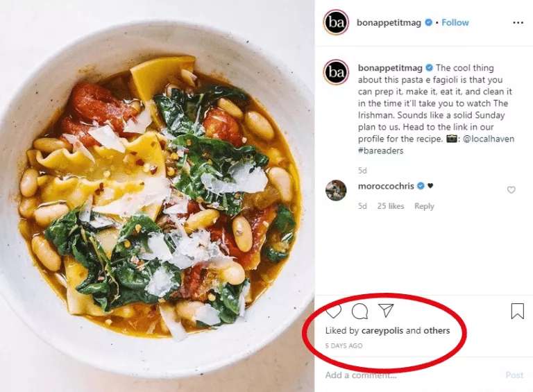Open comments via speech bubble icon

click(x=359, y=311)
